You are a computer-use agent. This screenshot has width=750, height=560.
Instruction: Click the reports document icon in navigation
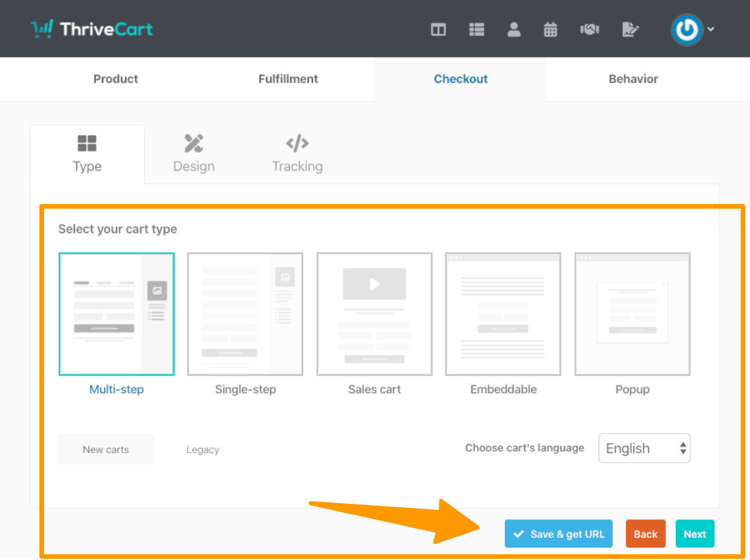point(631,29)
